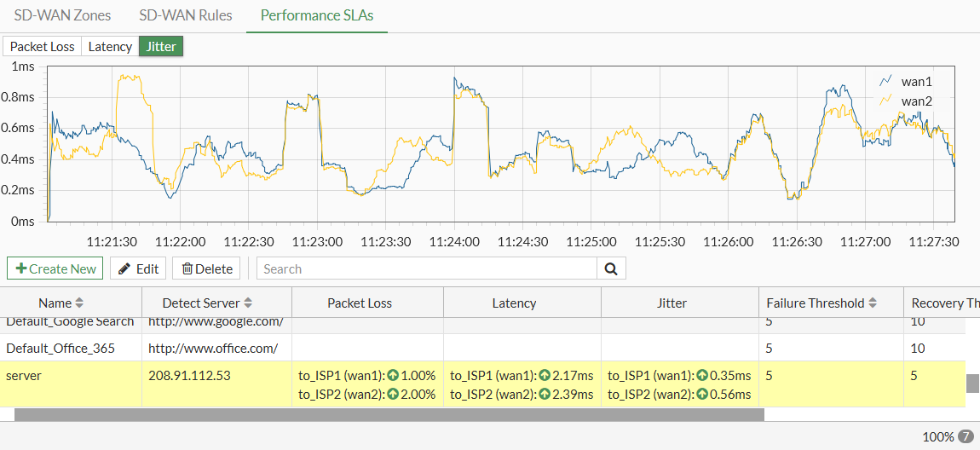This screenshot has height=450, width=980.
Task: Open the SD-WAN Rules tab
Action: [x=185, y=15]
